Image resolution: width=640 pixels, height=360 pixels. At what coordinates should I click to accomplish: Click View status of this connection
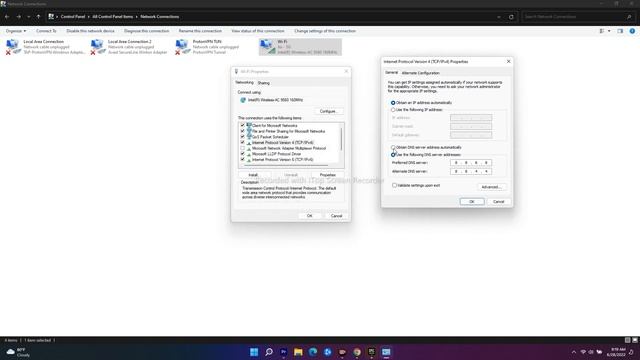tap(258, 31)
